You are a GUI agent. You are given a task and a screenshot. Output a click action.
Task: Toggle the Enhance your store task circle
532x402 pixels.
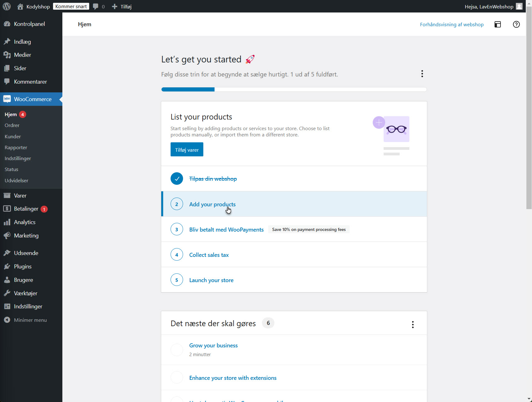coord(177,378)
